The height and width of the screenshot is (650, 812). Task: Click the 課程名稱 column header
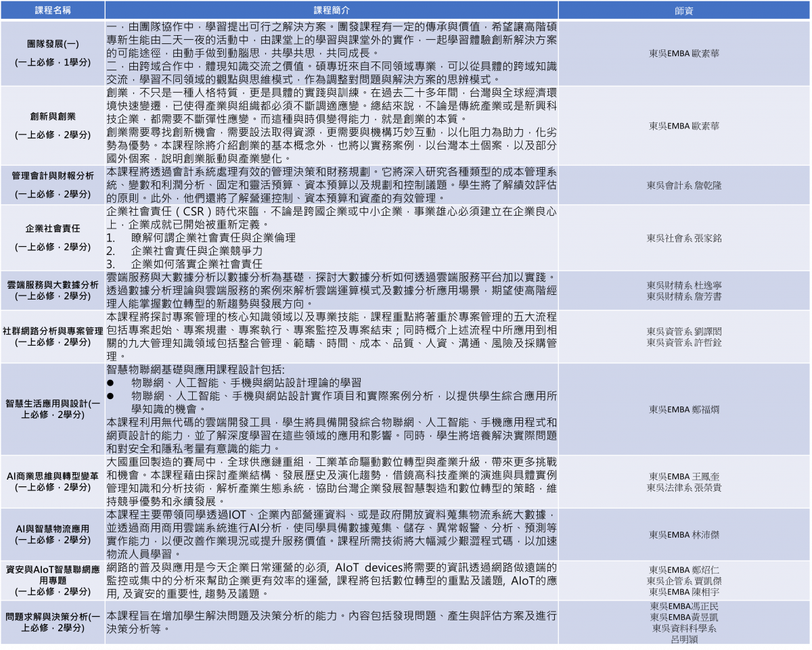53,11
